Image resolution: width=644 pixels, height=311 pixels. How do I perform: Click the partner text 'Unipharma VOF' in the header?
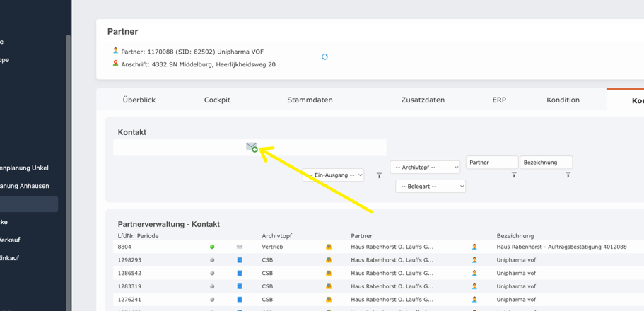click(240, 52)
